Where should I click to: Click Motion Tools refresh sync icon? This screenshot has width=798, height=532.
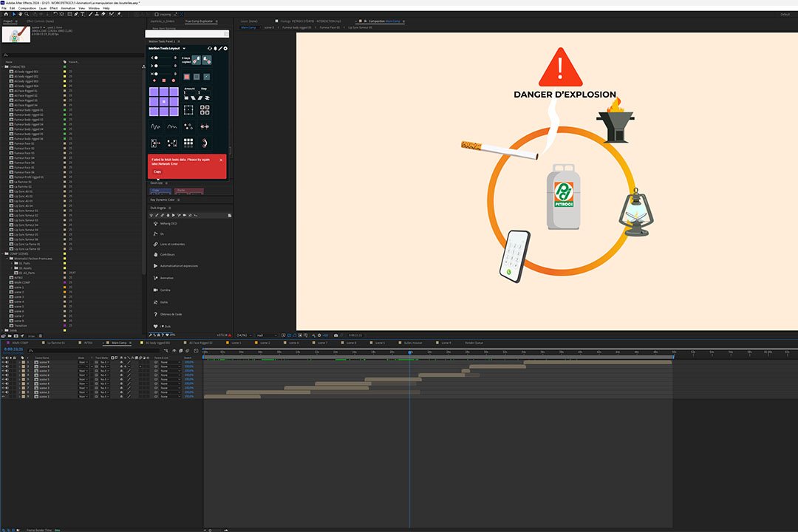pos(210,48)
